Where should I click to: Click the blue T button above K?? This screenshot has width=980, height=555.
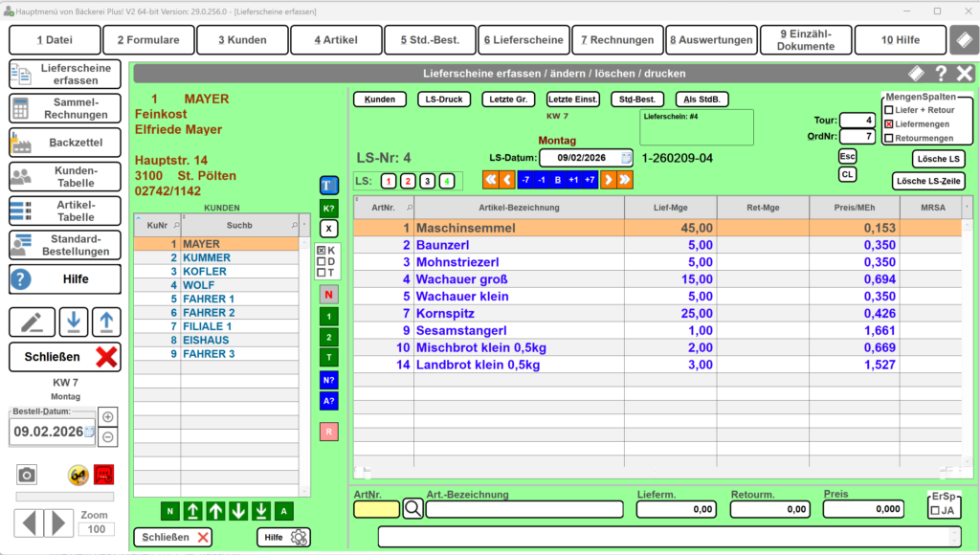click(x=328, y=186)
